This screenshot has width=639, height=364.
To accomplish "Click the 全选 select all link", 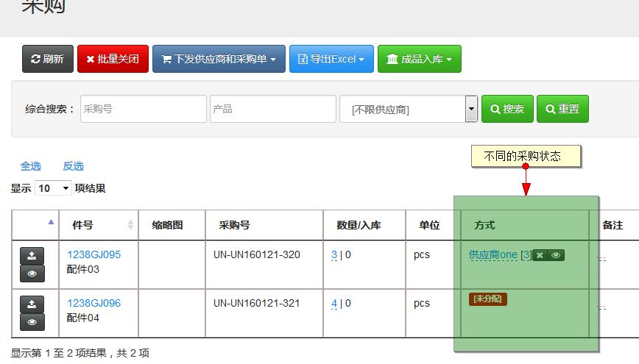I will point(31,166).
